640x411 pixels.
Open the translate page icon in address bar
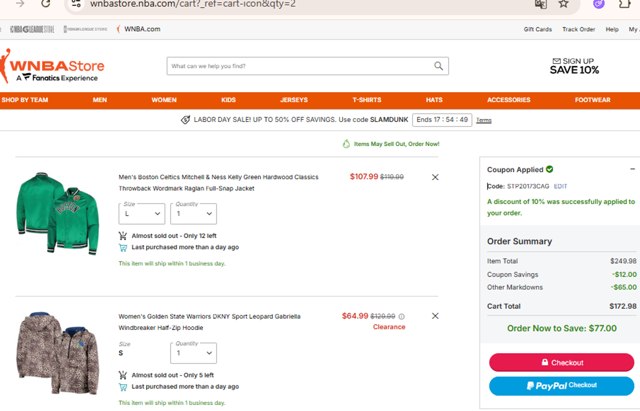coord(541,4)
